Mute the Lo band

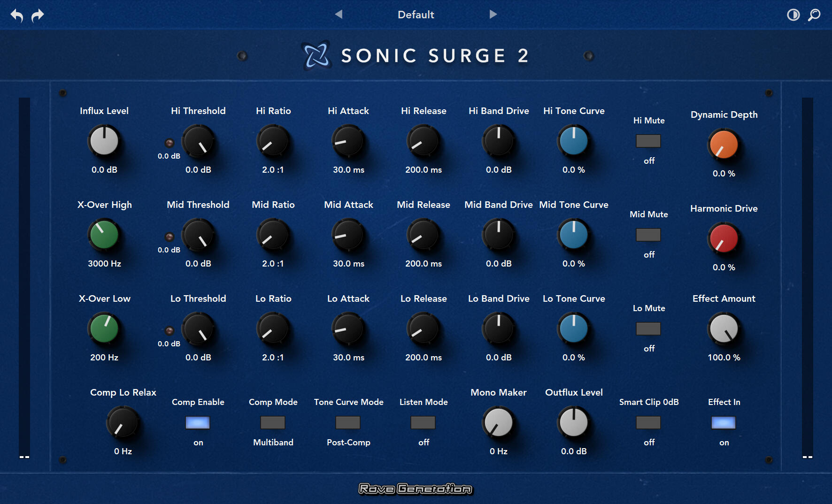648,328
